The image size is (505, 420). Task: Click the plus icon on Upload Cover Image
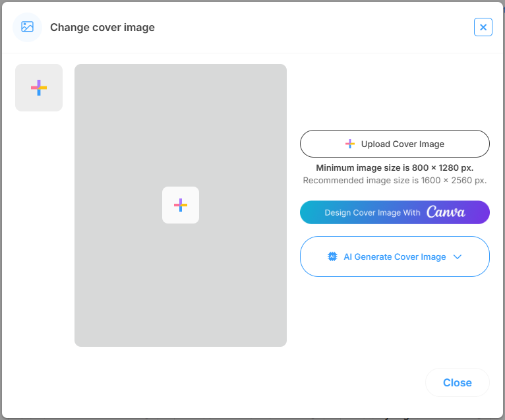pos(350,144)
